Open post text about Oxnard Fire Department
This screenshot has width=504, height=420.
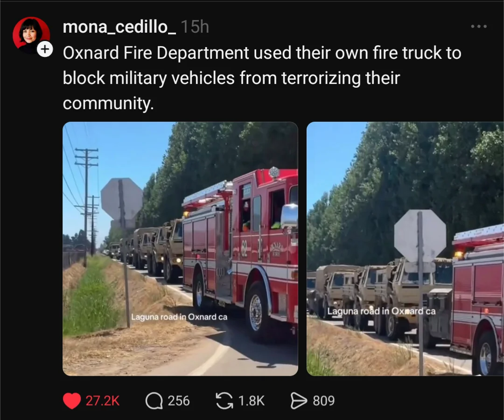pyautogui.click(x=262, y=78)
